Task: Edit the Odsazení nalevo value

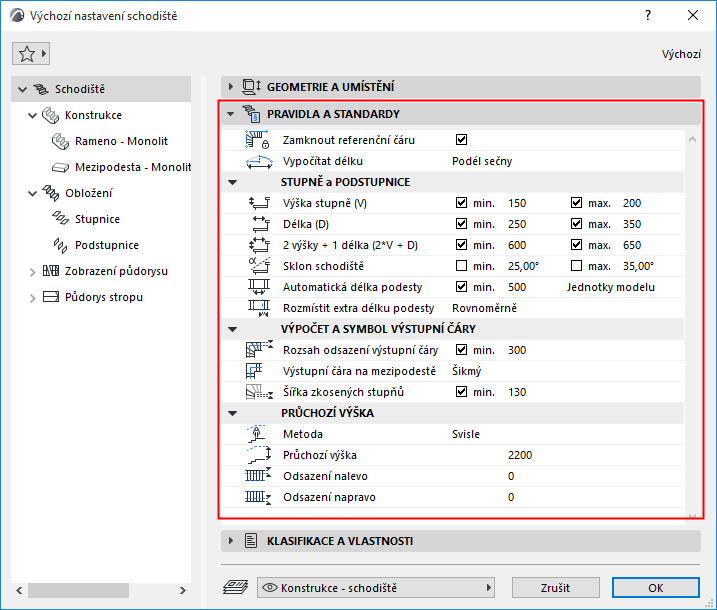Action: pyautogui.click(x=511, y=476)
